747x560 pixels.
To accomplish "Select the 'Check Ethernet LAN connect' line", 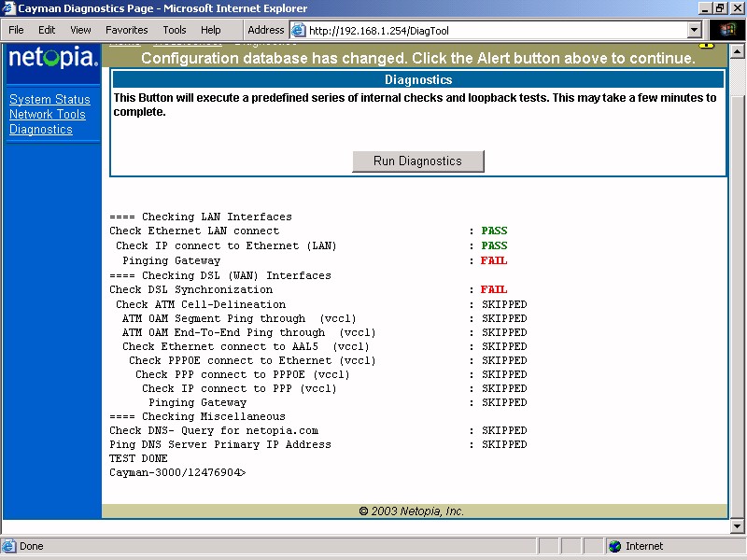I will pyautogui.click(x=194, y=231).
